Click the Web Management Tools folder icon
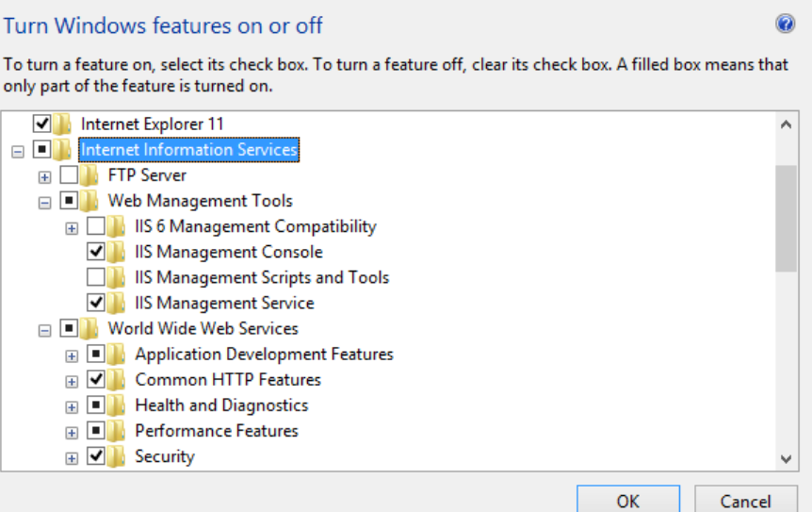Screen dimensions: 812x512 (91, 201)
